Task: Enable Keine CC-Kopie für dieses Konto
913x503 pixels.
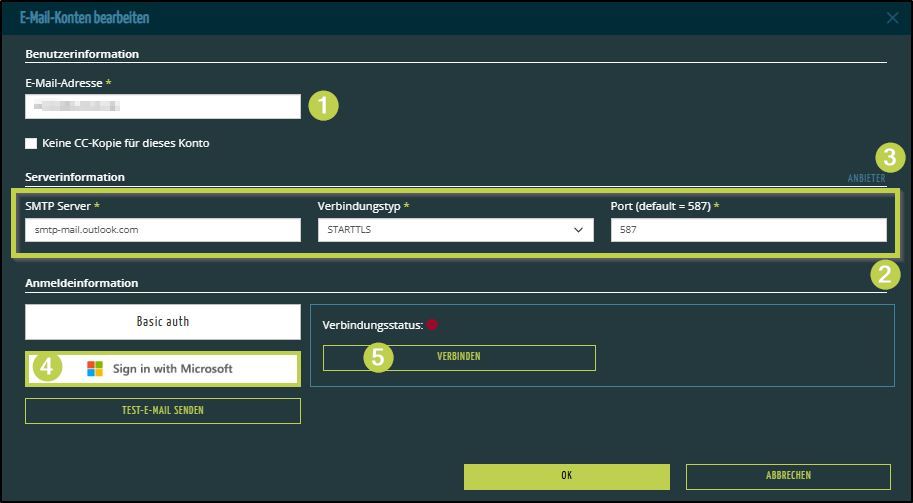Action: click(31, 144)
